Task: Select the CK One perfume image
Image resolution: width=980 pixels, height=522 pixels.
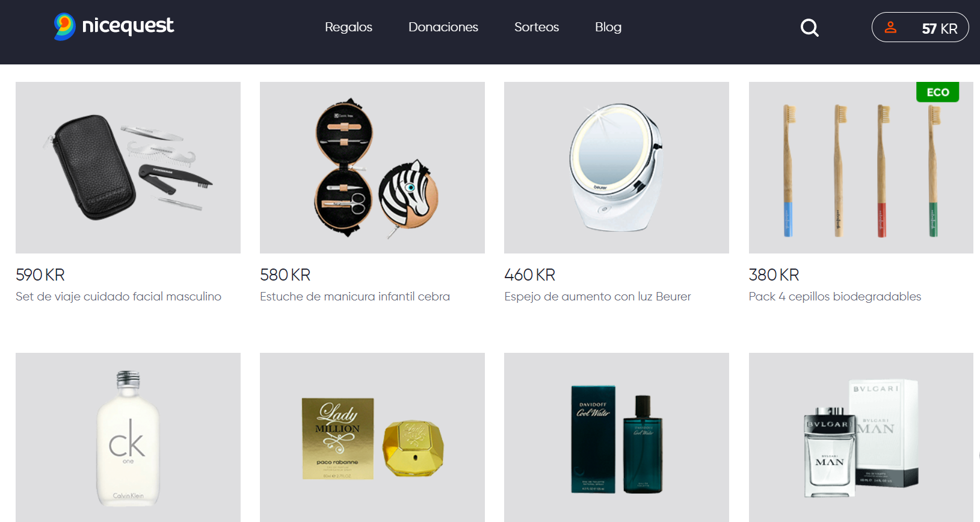Action: pyautogui.click(x=128, y=437)
